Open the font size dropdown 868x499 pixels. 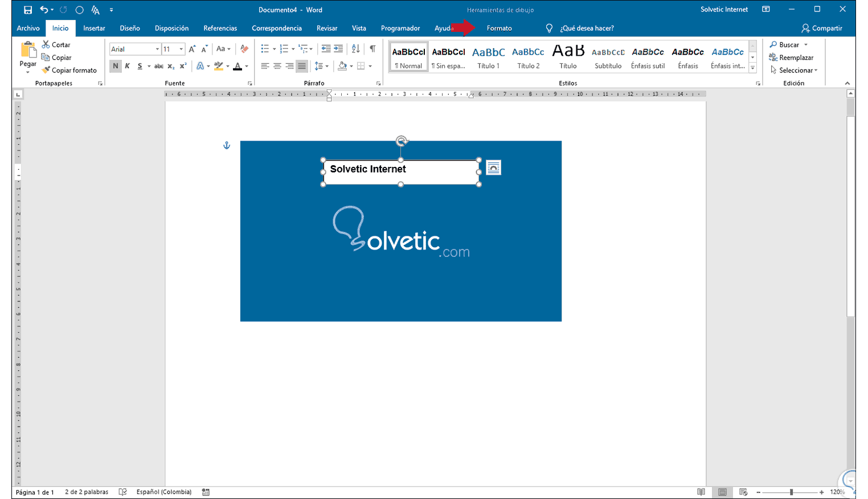tap(181, 50)
